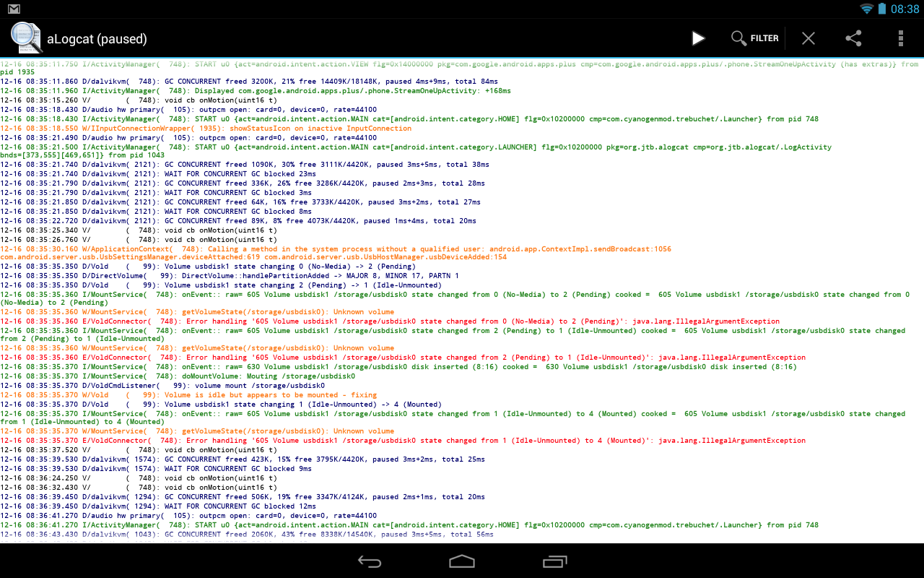Viewport: 924px width, 578px height.
Task: Select 'DirectVolume::handlePartitionAdded' log line
Action: [230, 276]
